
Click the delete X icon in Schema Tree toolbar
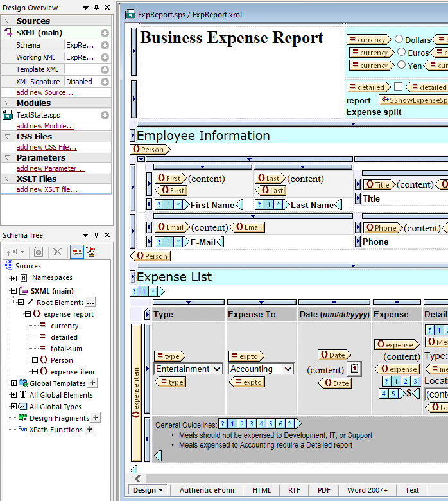click(x=57, y=252)
